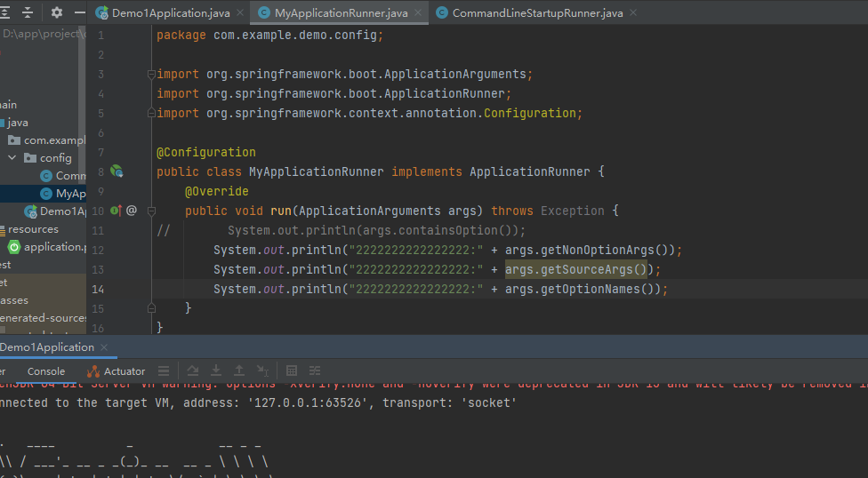The width and height of the screenshot is (868, 478).
Task: Click the fold end marker on line 15
Action: point(151,308)
